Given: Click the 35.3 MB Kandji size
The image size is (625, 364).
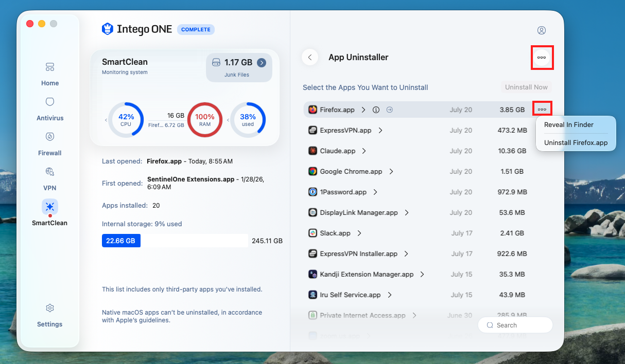Looking at the screenshot, I should (x=512, y=274).
